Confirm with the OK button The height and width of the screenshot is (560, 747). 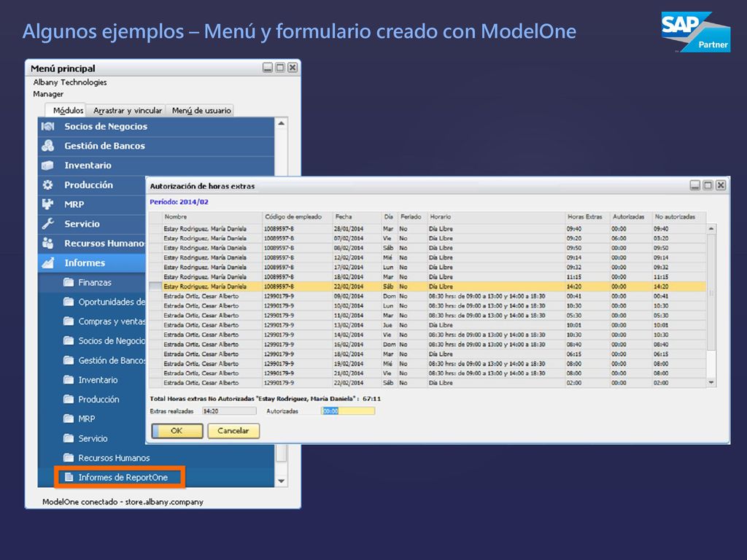tap(177, 431)
